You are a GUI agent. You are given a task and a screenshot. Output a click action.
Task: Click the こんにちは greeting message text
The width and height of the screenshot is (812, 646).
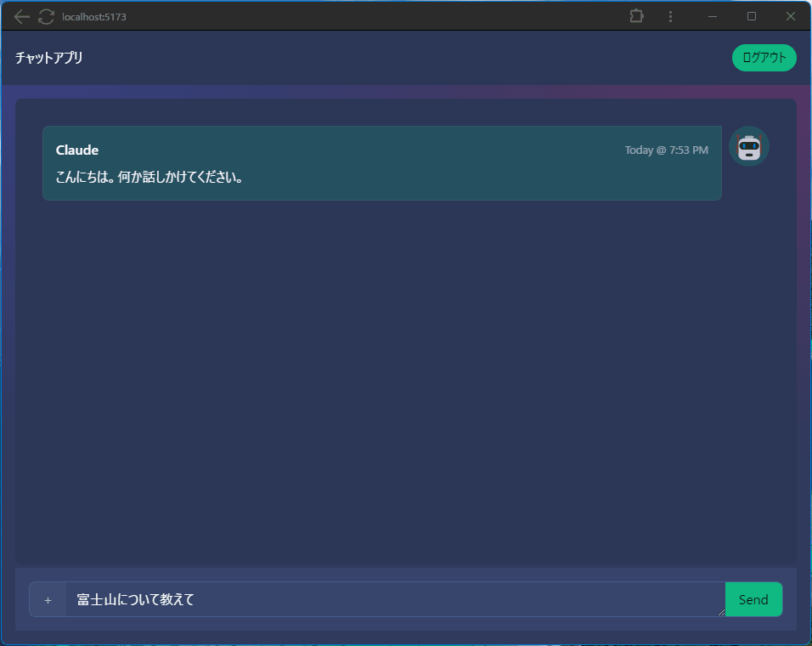(149, 178)
